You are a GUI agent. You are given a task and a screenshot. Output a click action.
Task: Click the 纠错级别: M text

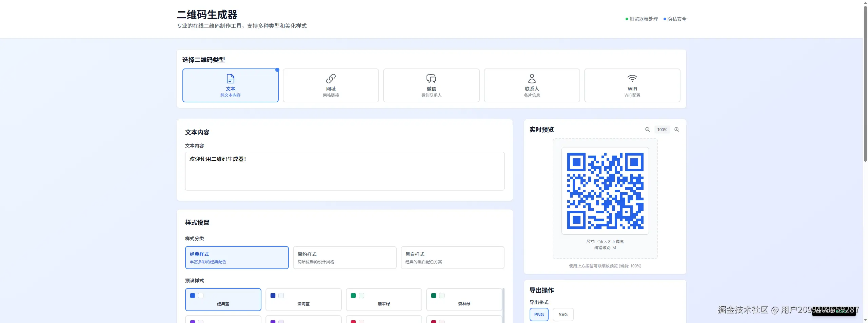(x=605, y=248)
